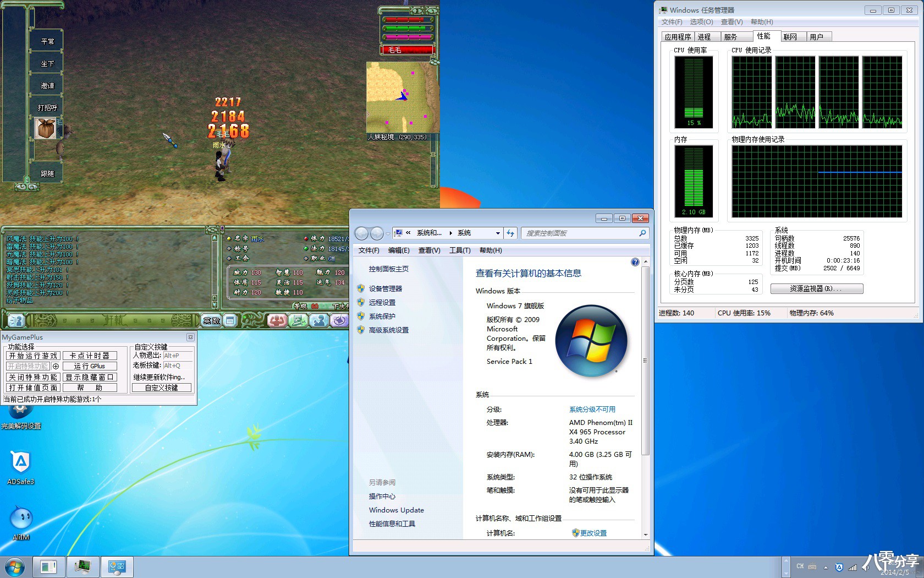Select the 打招呼 greeting action in game
Image resolution: width=924 pixels, height=578 pixels.
47,107
